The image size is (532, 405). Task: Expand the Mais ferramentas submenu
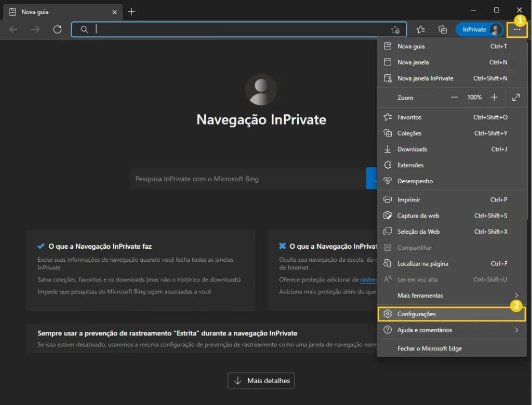[x=451, y=295]
